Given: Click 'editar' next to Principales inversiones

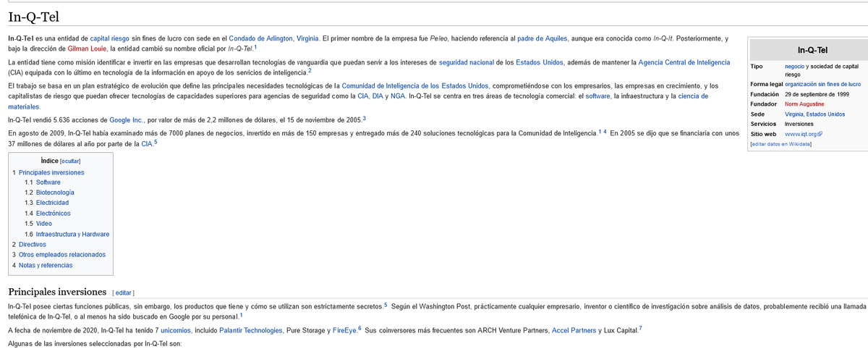Looking at the screenshot, I should click(124, 293).
